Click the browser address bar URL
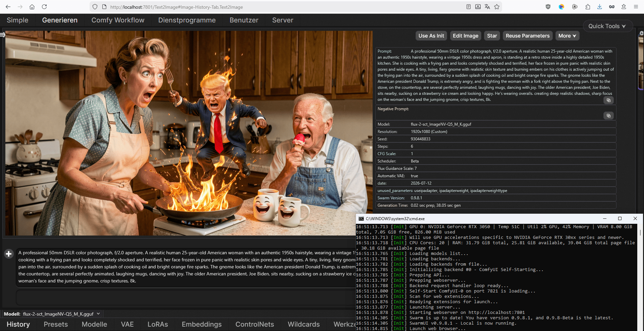The width and height of the screenshot is (644, 331). pyautogui.click(x=176, y=7)
